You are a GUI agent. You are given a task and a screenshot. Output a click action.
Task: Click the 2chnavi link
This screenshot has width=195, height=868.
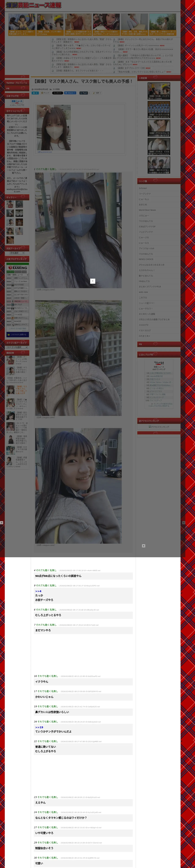pos(143,188)
